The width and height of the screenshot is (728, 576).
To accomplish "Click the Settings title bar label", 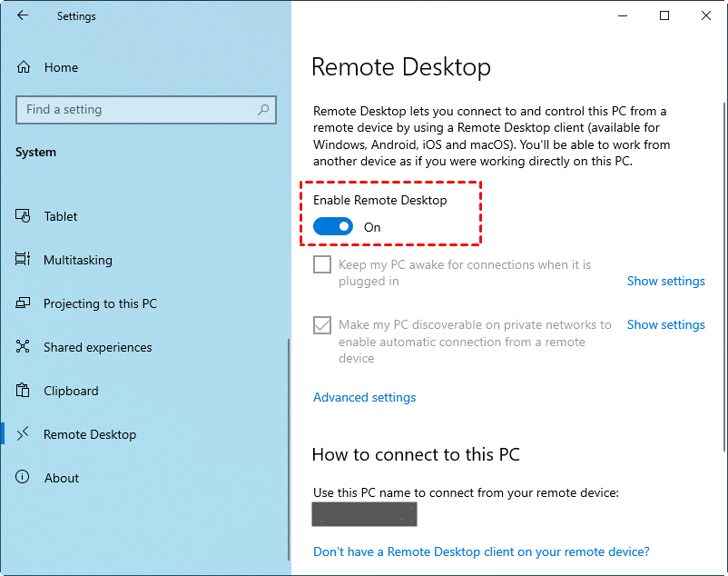I will [75, 15].
